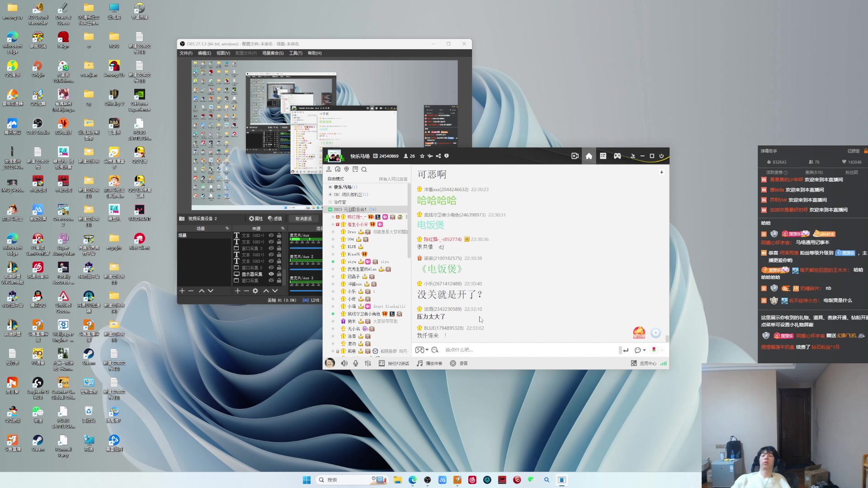This screenshot has height=488, width=868.
Task: Open the YY channel search magnifier icon
Action: click(364, 169)
